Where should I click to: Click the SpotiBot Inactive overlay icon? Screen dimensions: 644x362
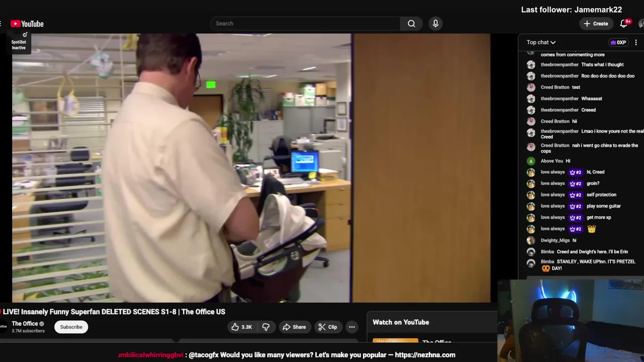19,41
